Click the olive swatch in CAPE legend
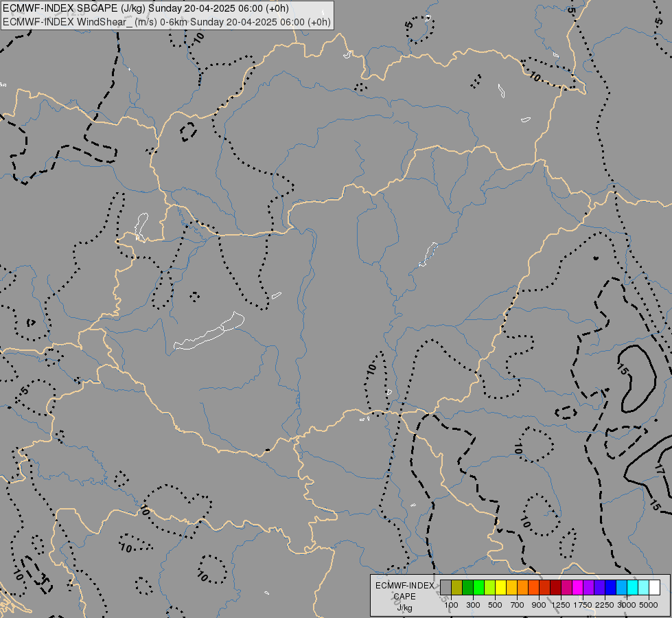This screenshot has width=672, height=618. tap(457, 587)
